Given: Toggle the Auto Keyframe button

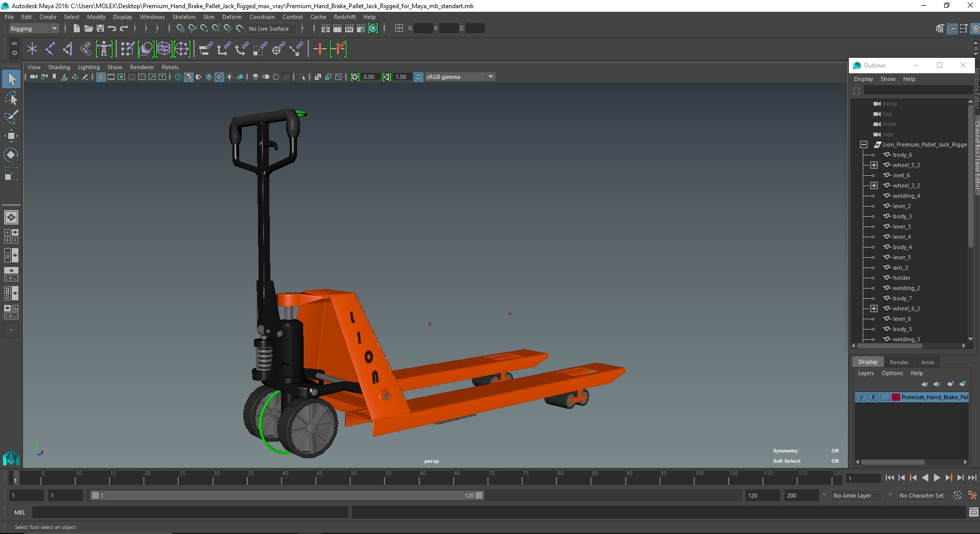Looking at the screenshot, I should pyautogui.click(x=957, y=496).
